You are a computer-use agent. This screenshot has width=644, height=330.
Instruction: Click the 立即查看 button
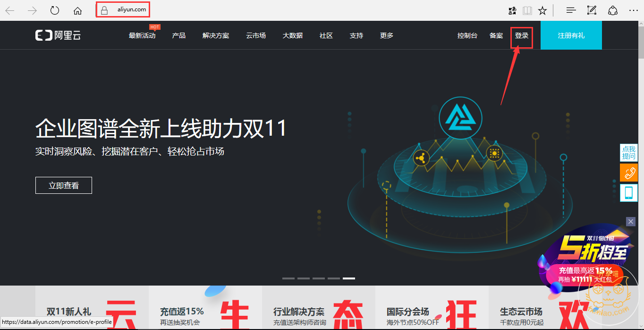click(64, 185)
